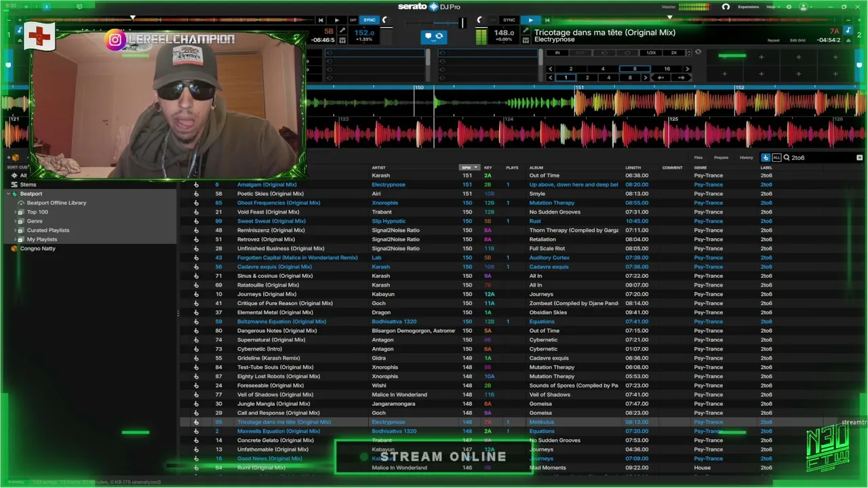Open the Files panel tab
The image size is (868, 488).
click(698, 158)
